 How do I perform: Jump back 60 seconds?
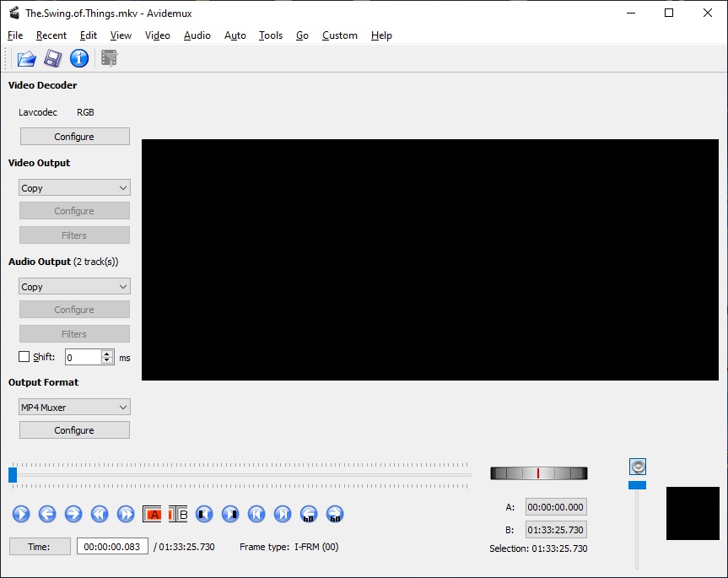(309, 514)
